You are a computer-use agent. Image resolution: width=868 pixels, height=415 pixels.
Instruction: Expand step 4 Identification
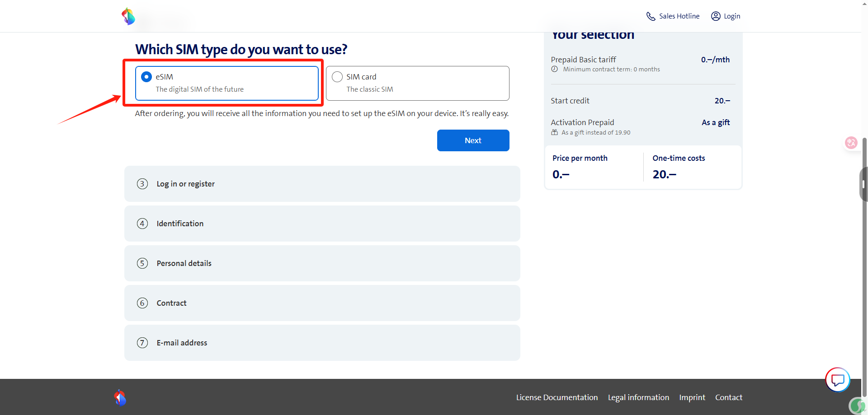point(322,224)
